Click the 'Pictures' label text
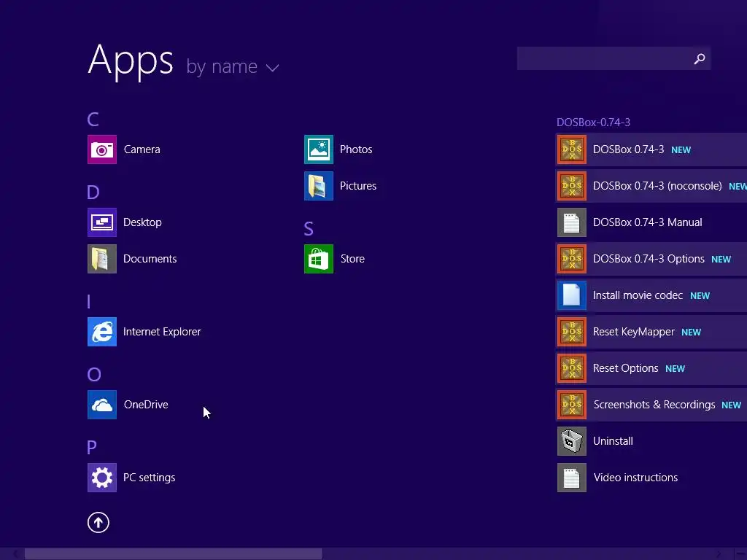Viewport: 747px width, 560px height. pyautogui.click(x=357, y=186)
